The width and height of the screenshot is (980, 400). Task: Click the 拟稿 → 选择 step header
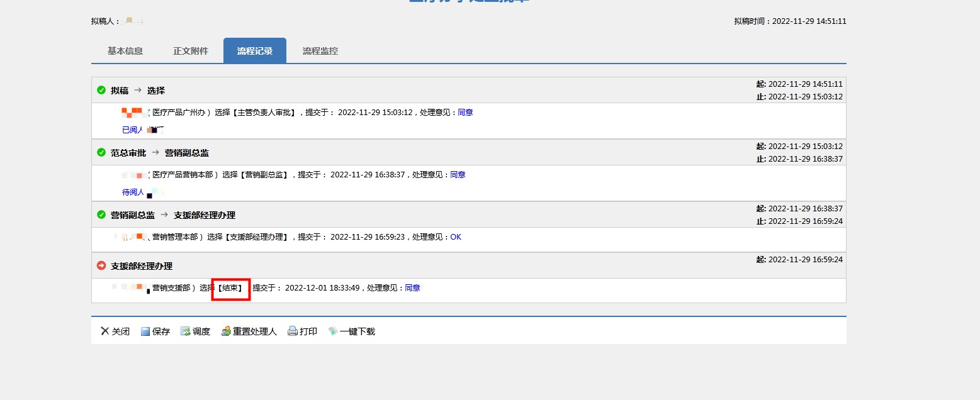[x=138, y=91]
